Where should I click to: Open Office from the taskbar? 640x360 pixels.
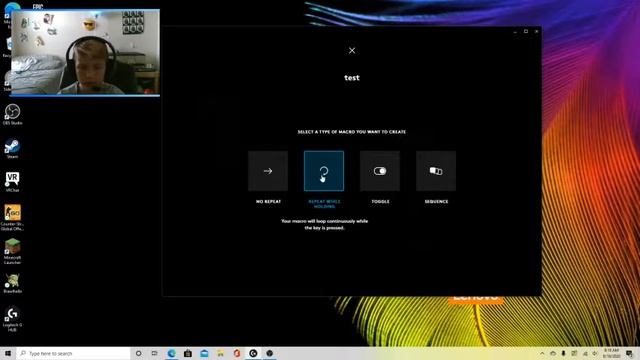237,353
